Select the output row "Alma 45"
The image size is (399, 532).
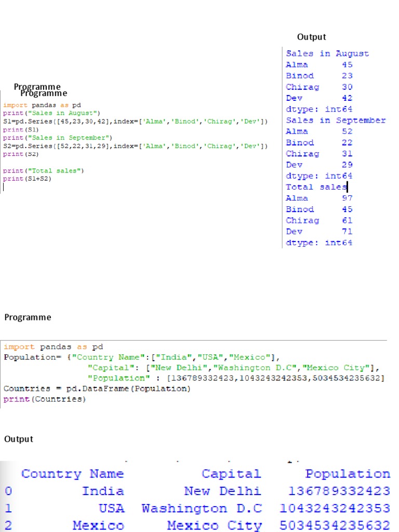click(x=320, y=65)
